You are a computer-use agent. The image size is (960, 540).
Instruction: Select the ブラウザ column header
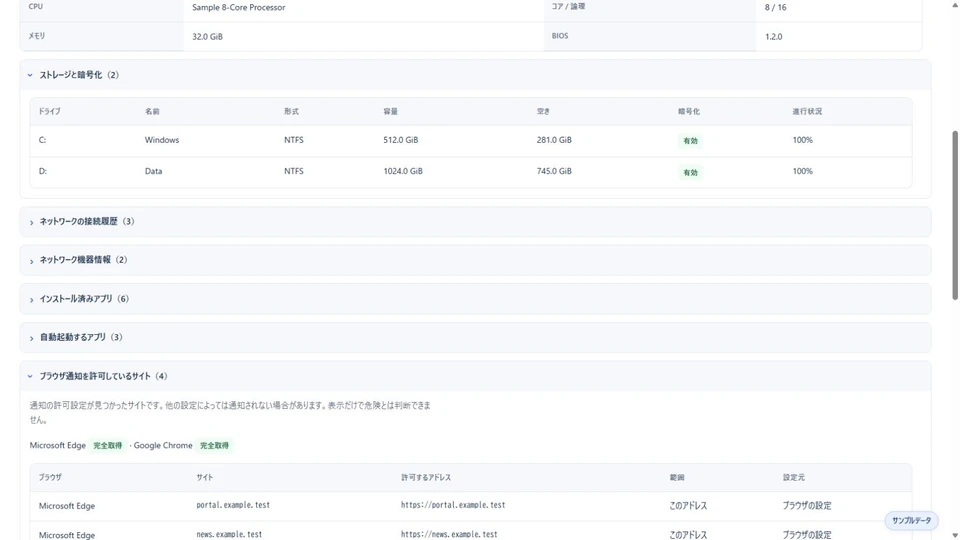point(50,478)
